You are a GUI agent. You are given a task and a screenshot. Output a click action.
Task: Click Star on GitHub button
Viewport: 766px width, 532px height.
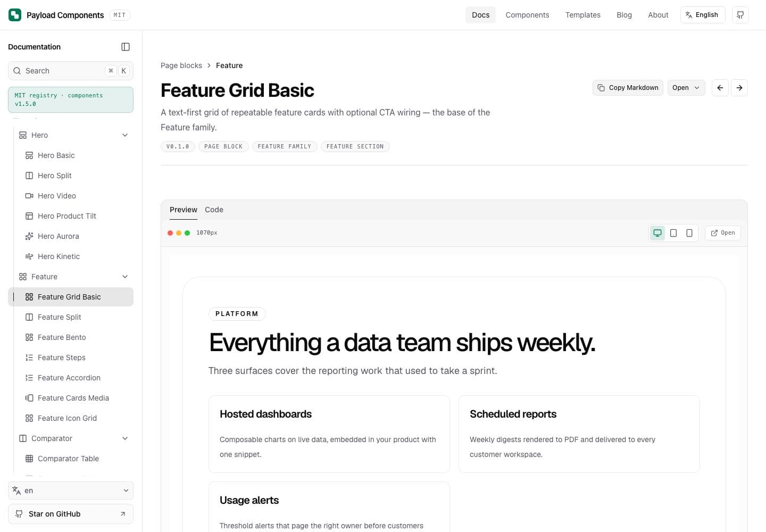71,514
